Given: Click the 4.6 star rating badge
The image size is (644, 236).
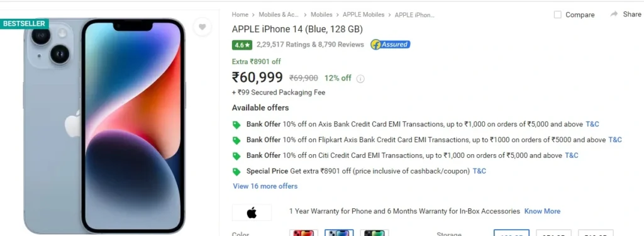Looking at the screenshot, I should (x=242, y=45).
